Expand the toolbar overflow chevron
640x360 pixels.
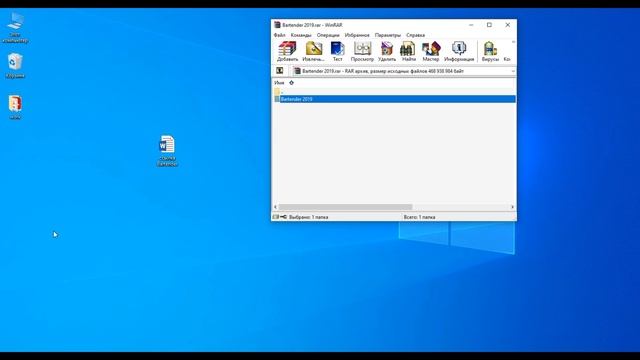513,42
